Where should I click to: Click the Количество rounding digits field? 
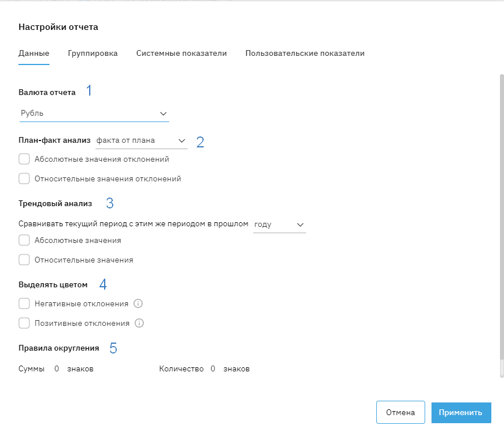[x=213, y=369]
